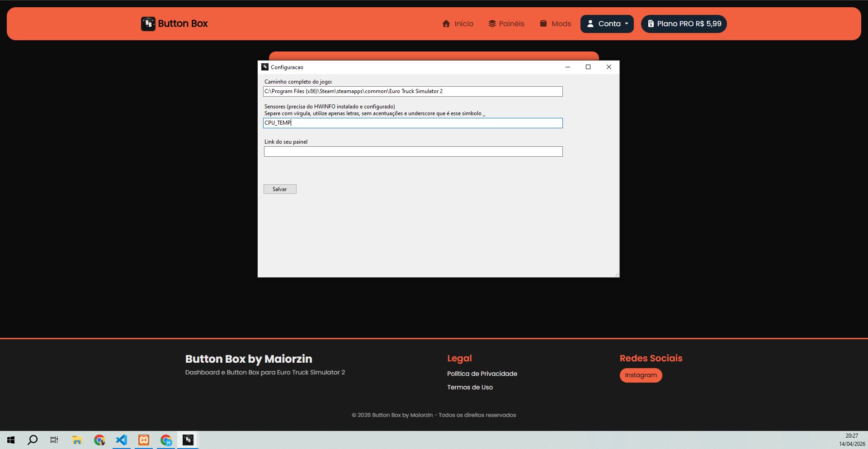
Task: Click the "Dashboard e Button Box para Euro Truck Simulator 2" tagline
Action: [x=265, y=372]
